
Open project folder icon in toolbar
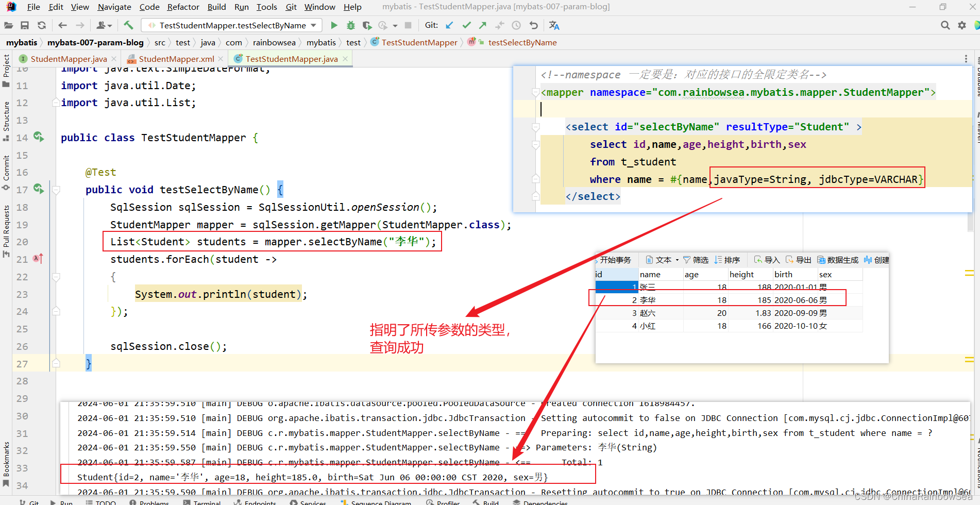[x=8, y=25]
